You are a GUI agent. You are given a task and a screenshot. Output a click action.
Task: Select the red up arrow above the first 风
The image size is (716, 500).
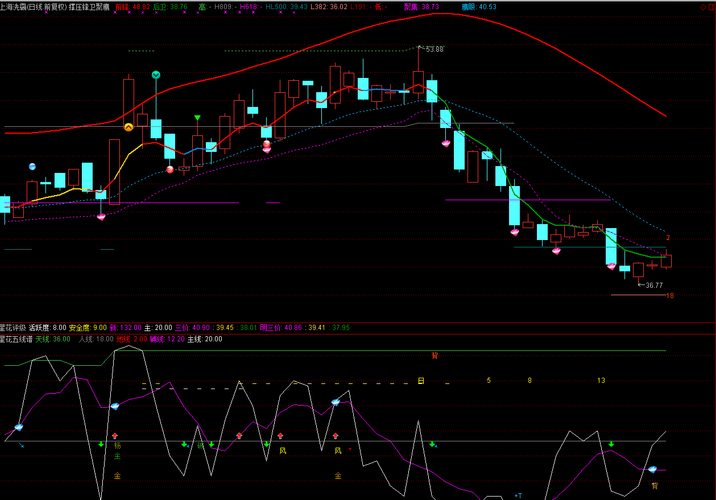click(x=280, y=436)
